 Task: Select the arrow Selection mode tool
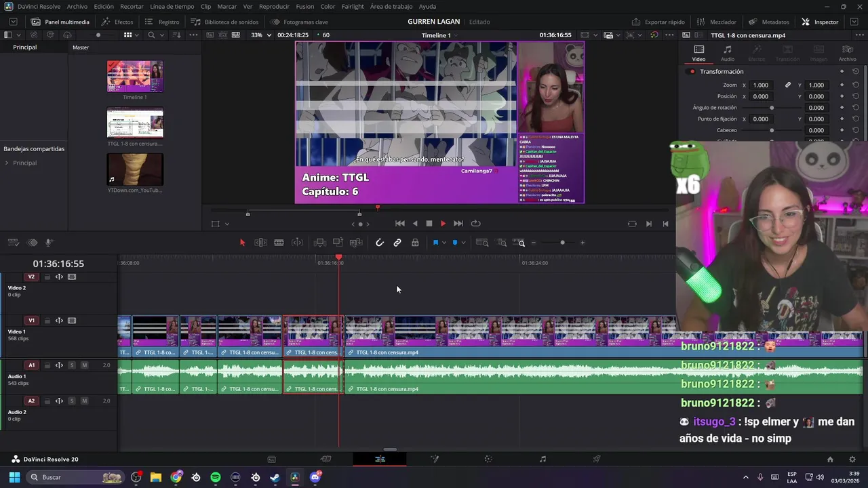242,243
